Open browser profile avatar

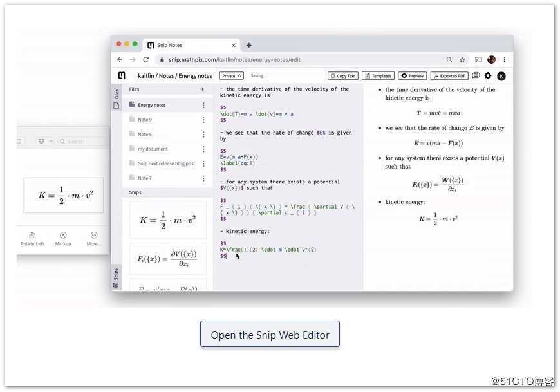pos(491,60)
